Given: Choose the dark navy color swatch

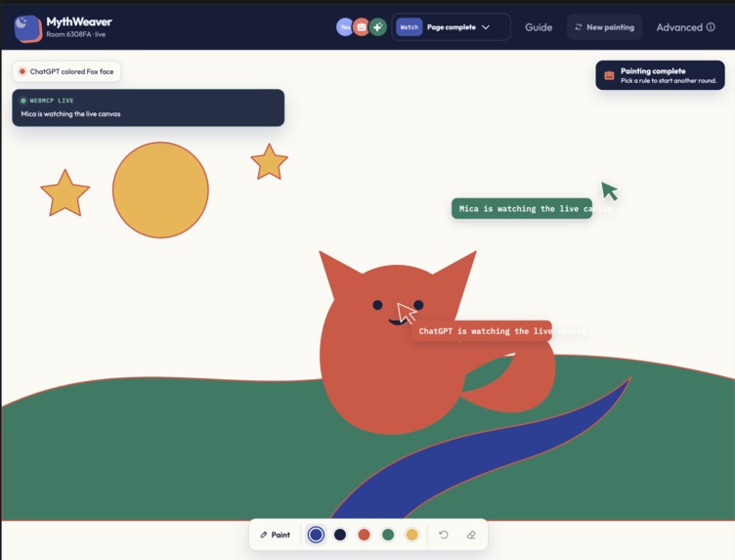Looking at the screenshot, I should 340,535.
